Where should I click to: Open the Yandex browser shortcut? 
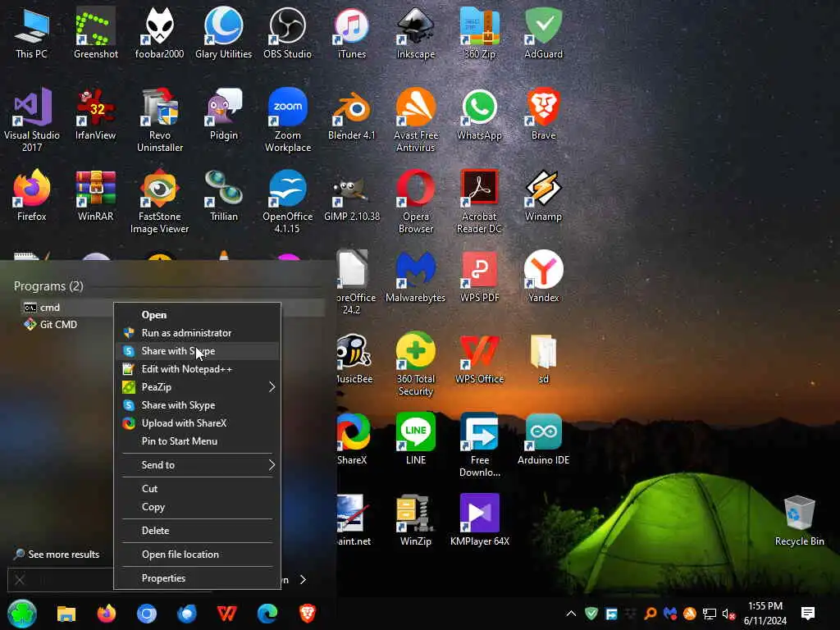tap(543, 276)
